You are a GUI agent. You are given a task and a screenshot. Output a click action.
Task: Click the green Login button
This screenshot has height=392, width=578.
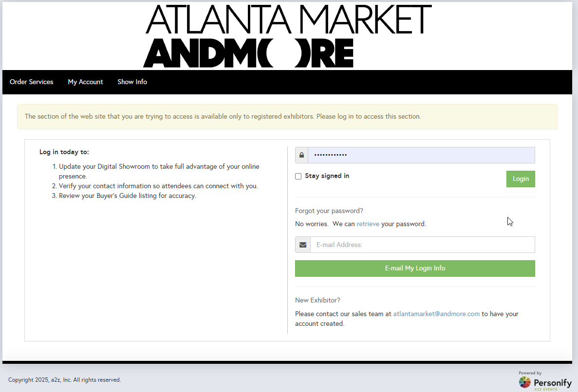pyautogui.click(x=521, y=179)
